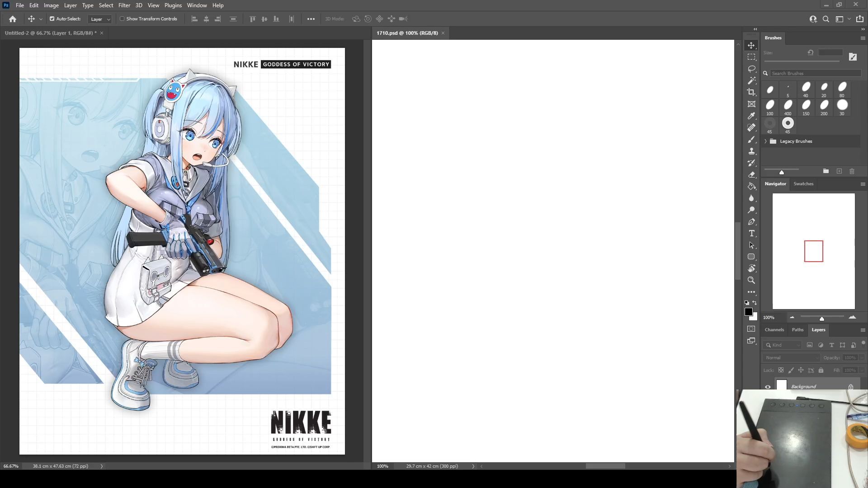Viewport: 868px width, 488px height.
Task: Open the search icon in top right
Action: click(x=826, y=19)
